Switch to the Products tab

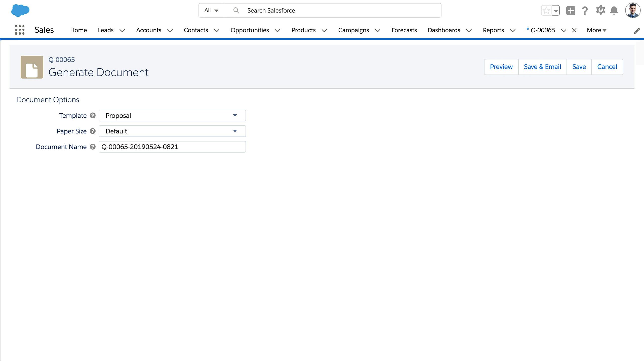pyautogui.click(x=304, y=30)
